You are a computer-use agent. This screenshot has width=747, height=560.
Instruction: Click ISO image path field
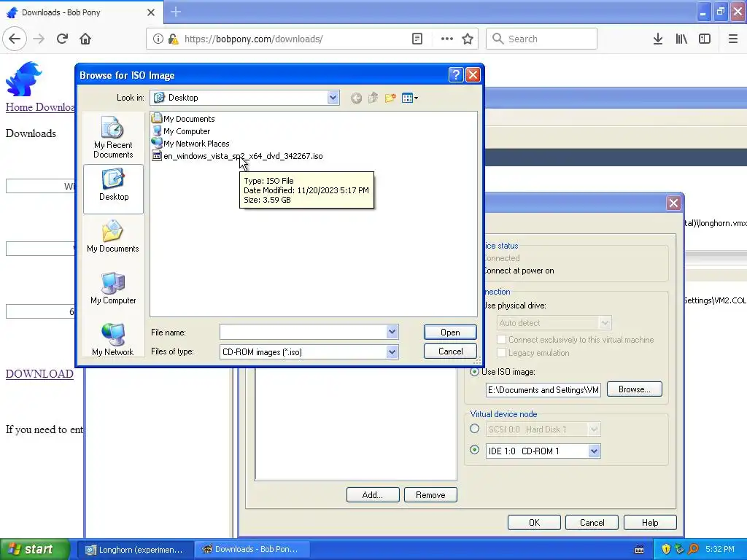tap(543, 389)
